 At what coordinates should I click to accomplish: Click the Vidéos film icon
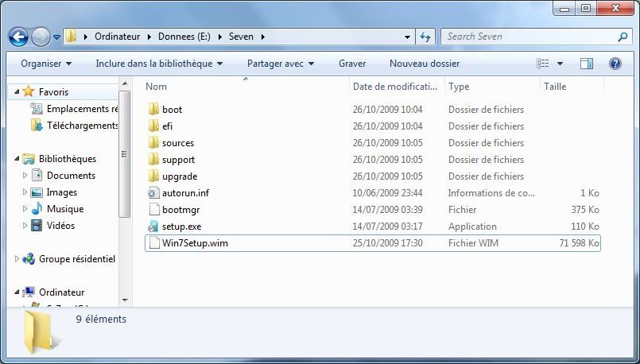point(37,226)
